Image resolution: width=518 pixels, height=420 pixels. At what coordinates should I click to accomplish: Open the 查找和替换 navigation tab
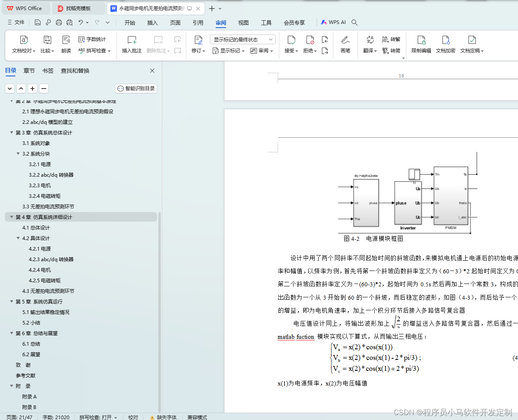(75, 71)
